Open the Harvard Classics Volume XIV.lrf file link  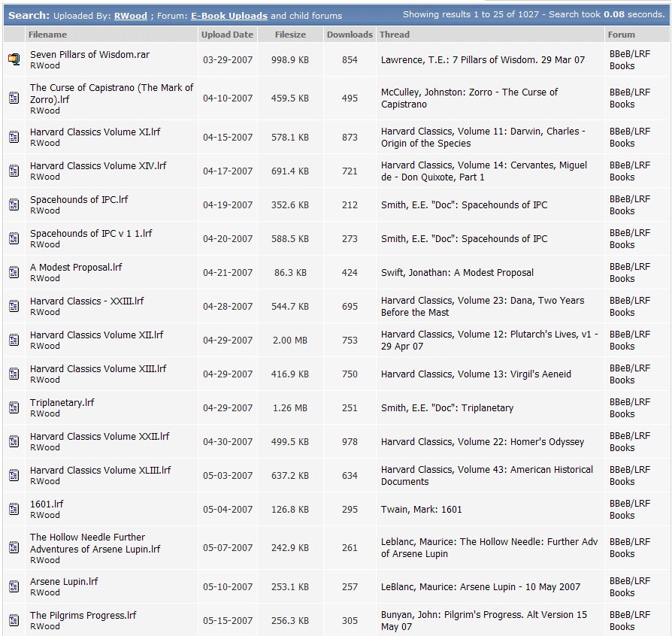pos(98,166)
